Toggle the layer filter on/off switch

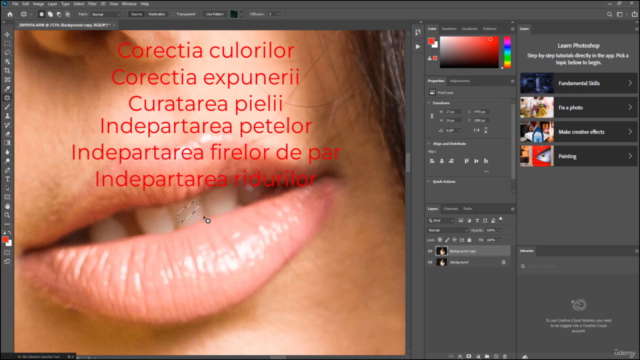click(501, 220)
